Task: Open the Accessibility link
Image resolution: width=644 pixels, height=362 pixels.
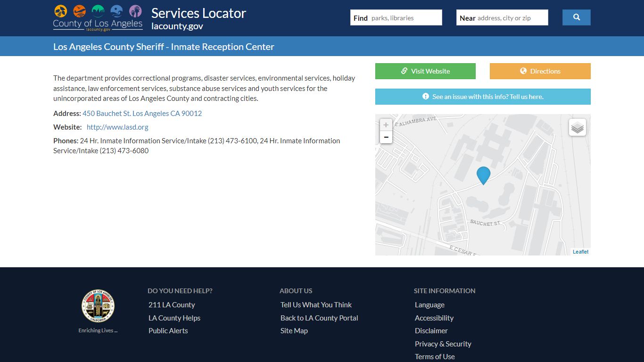Action: coord(434,318)
